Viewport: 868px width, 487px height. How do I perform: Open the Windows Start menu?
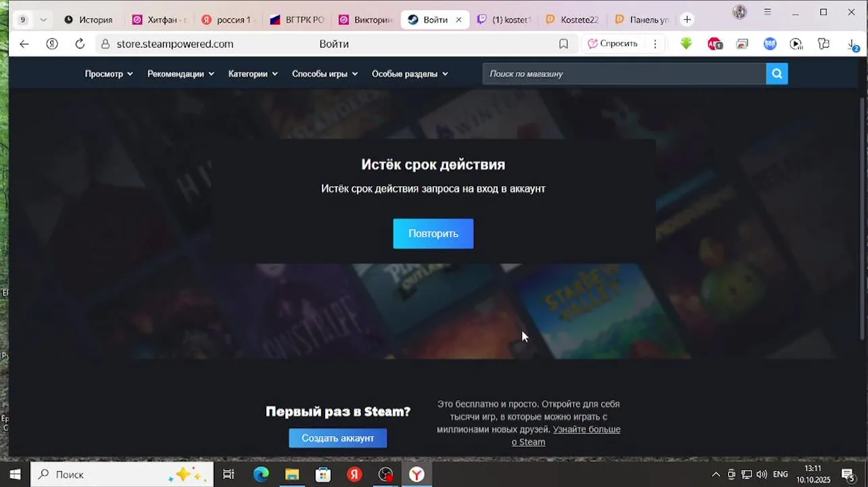pos(15,474)
